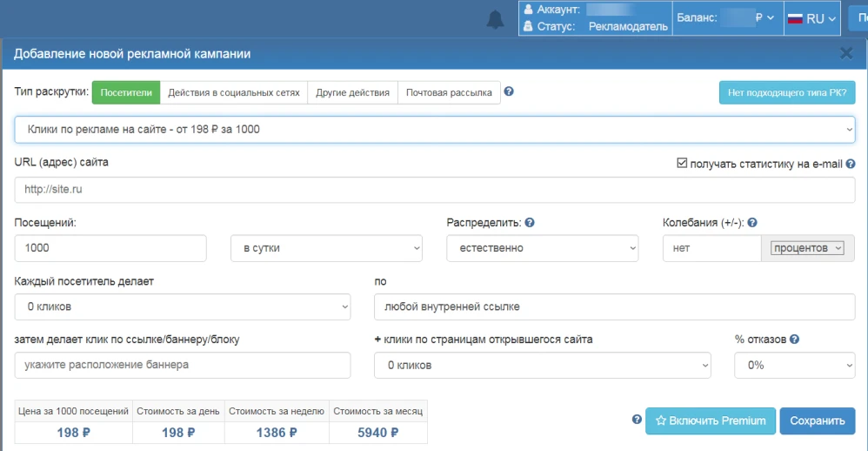Select the 'Почтовая рассылка' tab

449,92
